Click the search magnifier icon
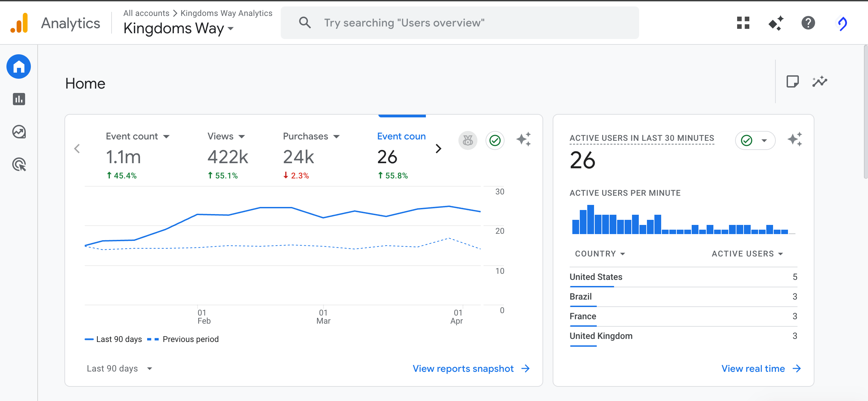The width and height of the screenshot is (868, 401). pos(305,23)
